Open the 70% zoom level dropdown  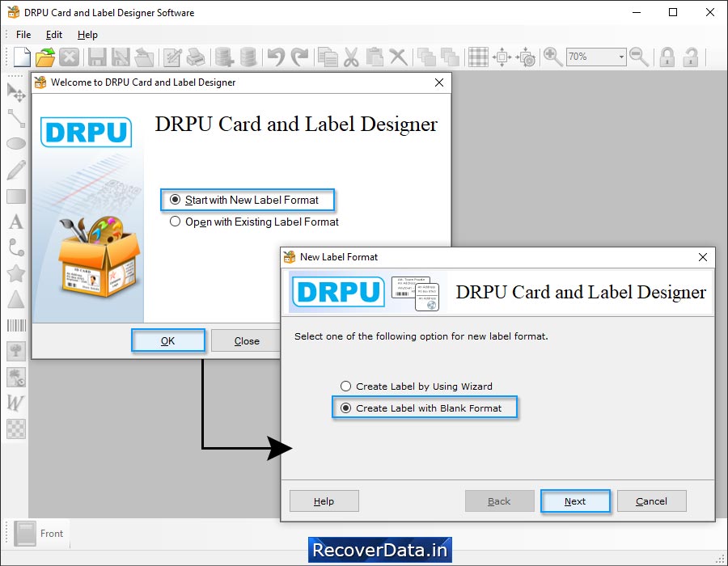pos(620,57)
